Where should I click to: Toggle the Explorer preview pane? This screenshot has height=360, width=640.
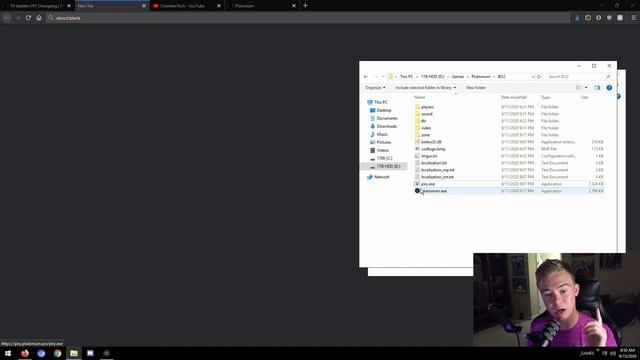(x=597, y=88)
